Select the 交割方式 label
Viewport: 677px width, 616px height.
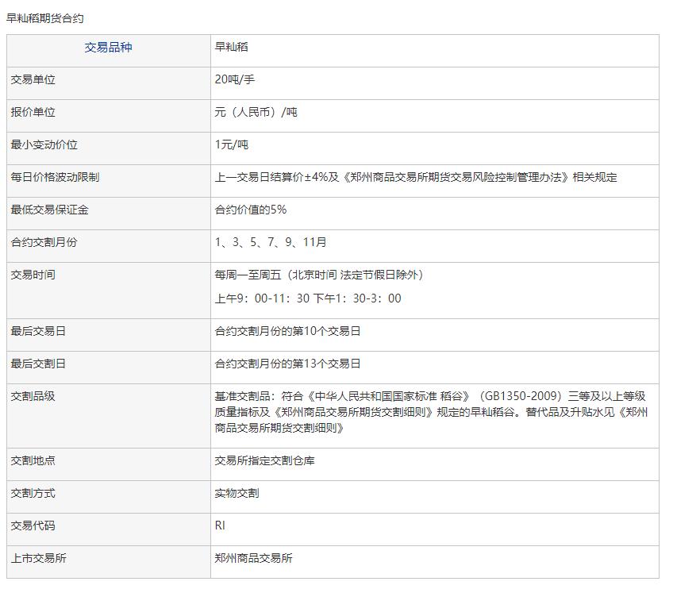[33, 493]
